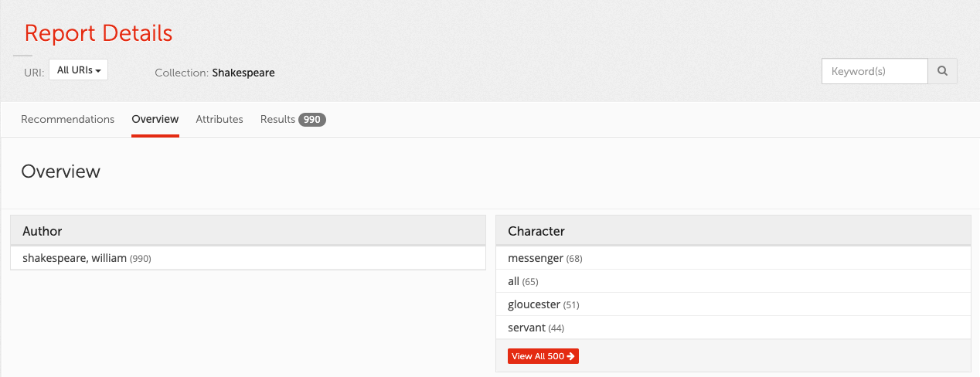980x377 pixels.
Task: Open the All URIs dropdown
Action: 78,70
